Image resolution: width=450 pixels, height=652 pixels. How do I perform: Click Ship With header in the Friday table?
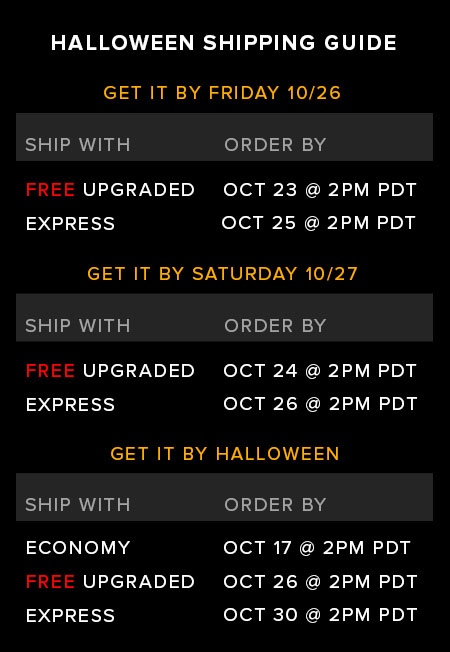tap(78, 145)
